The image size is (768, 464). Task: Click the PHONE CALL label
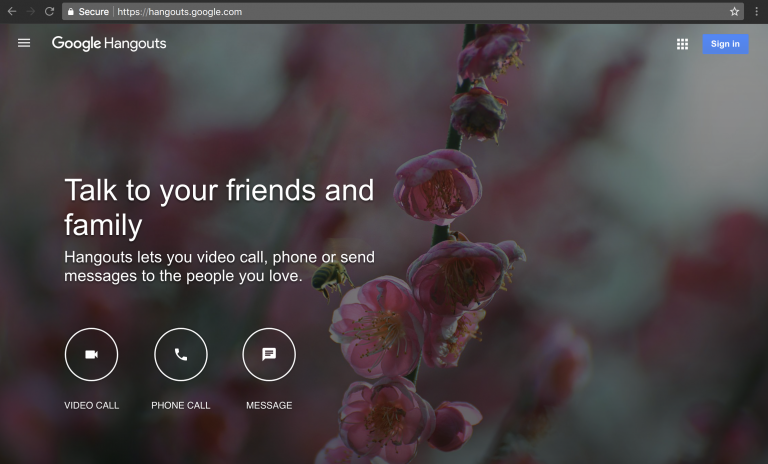coord(181,405)
